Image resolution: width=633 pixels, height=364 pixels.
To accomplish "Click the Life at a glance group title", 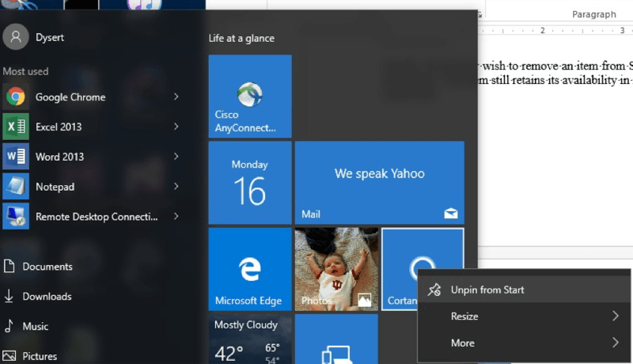I will (x=241, y=38).
